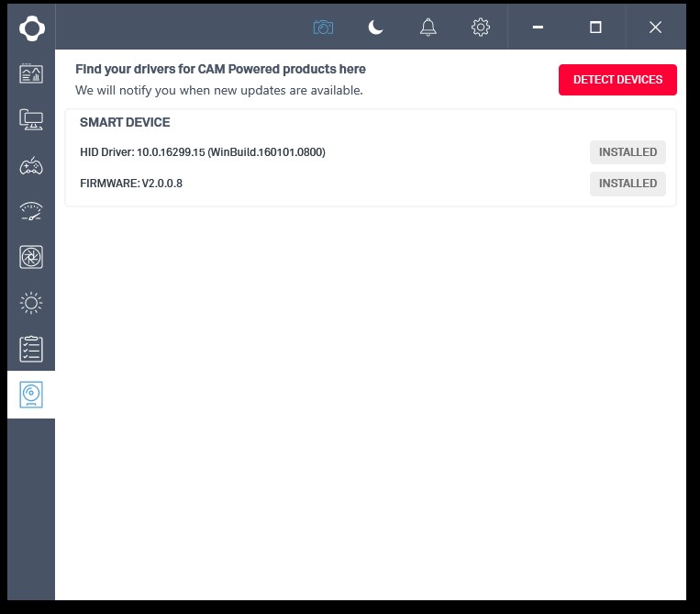Open the dashboard overview sidebar icon
The image size is (700, 614).
(x=31, y=73)
